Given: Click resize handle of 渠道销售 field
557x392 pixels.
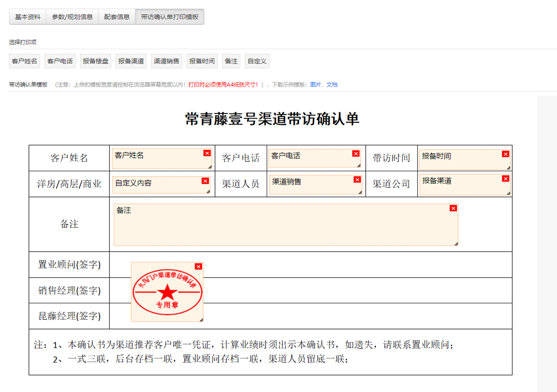Looking at the screenshot, I should pos(360,192).
